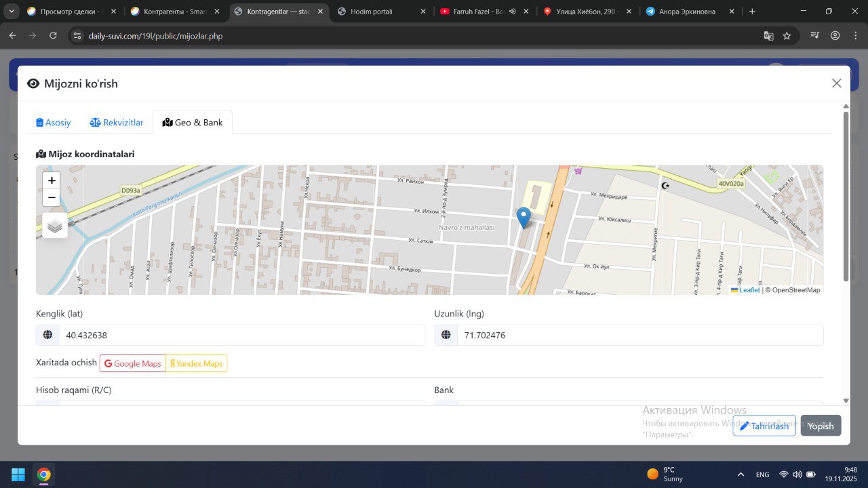Switch to the Asosiy tab
This screenshot has height=488, width=868.
point(54,123)
